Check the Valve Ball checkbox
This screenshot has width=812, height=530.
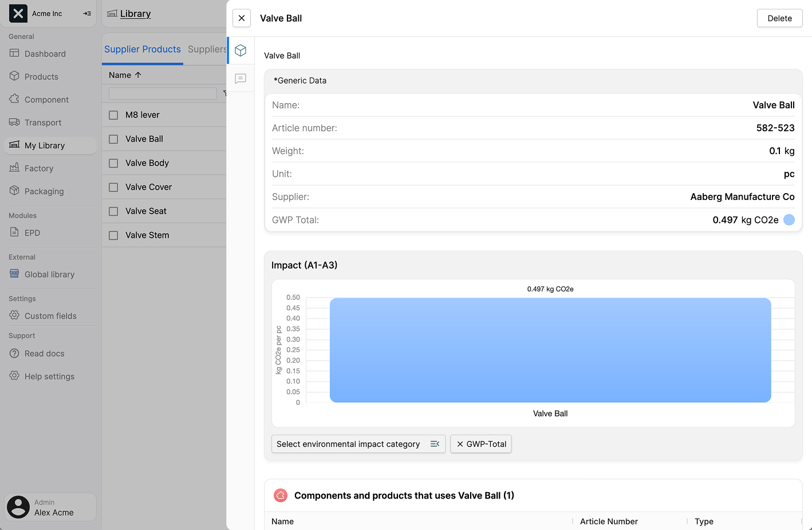(113, 139)
